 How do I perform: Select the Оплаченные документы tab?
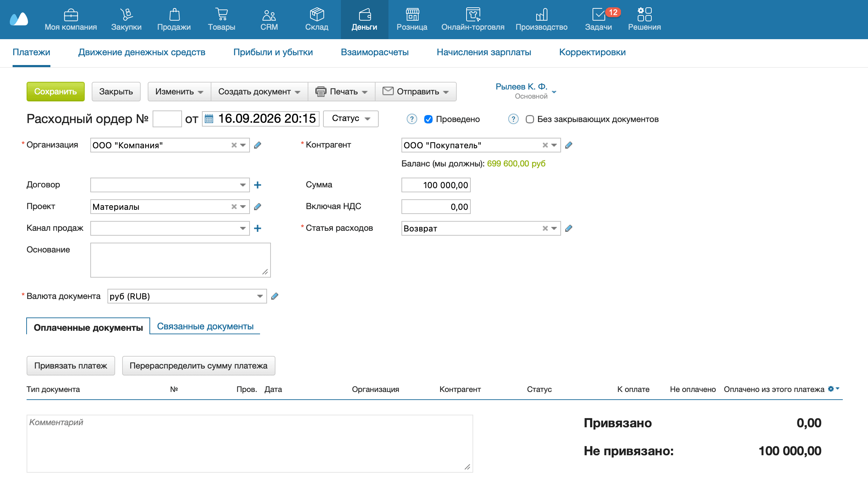[88, 327]
